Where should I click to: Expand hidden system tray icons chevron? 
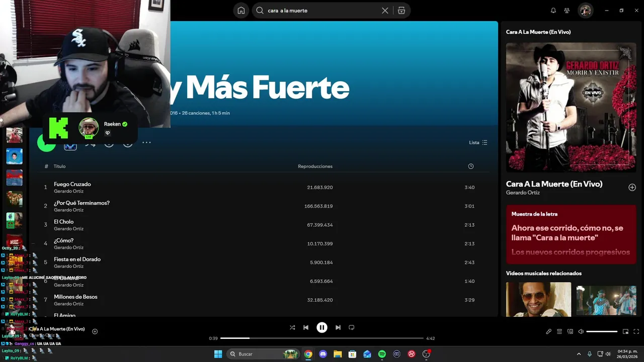coord(579,354)
